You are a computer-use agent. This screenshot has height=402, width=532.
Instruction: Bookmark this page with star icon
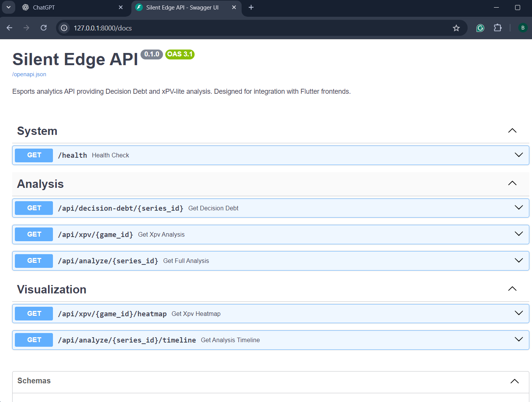456,28
